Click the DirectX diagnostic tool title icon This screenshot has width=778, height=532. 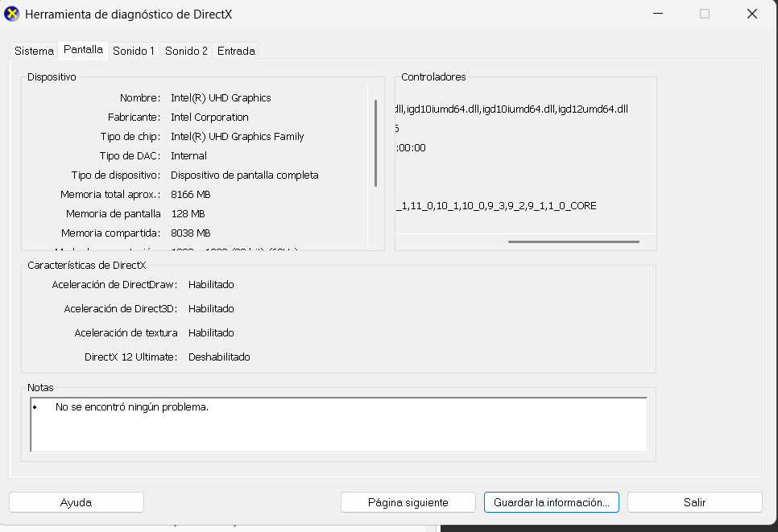12,14
